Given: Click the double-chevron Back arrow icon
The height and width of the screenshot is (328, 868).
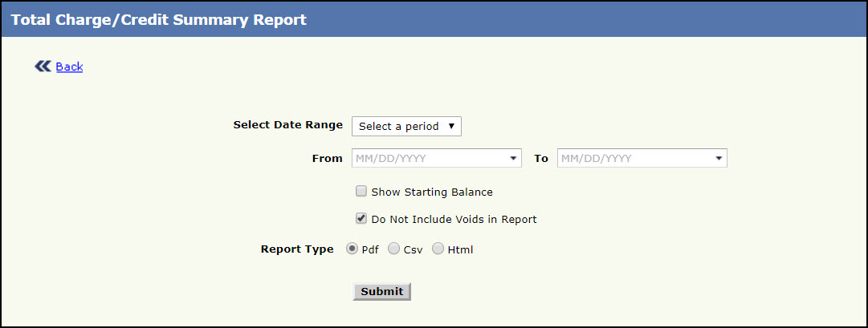Looking at the screenshot, I should point(43,67).
